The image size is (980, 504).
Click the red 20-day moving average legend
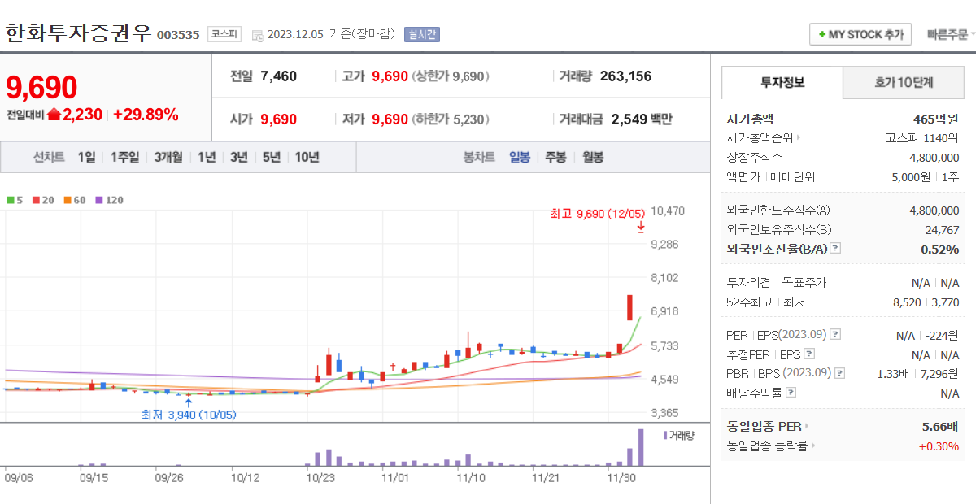[42, 199]
